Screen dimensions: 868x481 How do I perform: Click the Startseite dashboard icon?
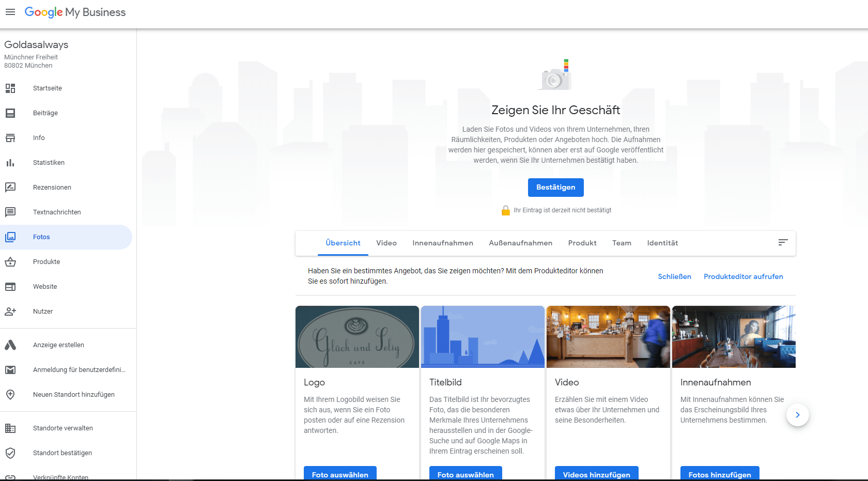[10, 88]
